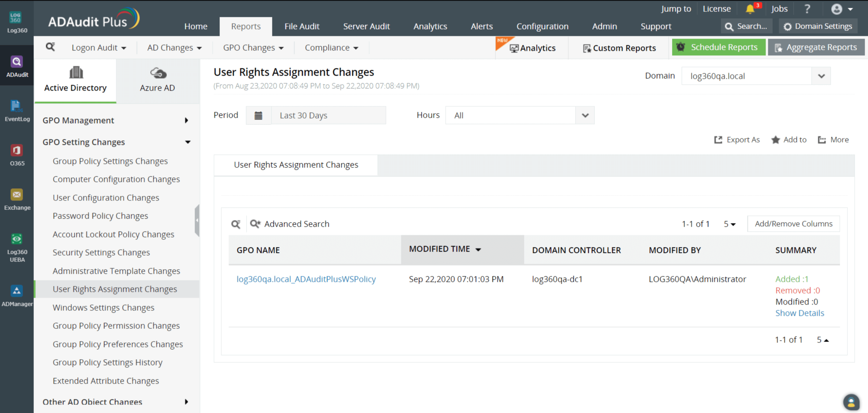Image resolution: width=868 pixels, height=413 pixels.
Task: Collapse the left panel with the handle
Action: pos(197,220)
